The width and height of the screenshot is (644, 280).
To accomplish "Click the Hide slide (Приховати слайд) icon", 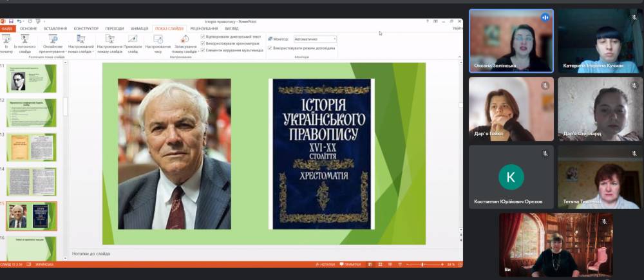I will pos(133,40).
